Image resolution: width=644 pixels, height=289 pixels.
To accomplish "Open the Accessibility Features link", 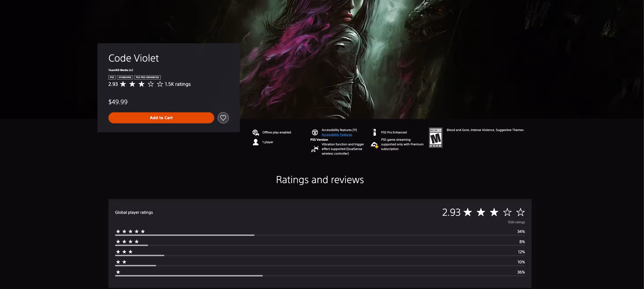I will (337, 135).
